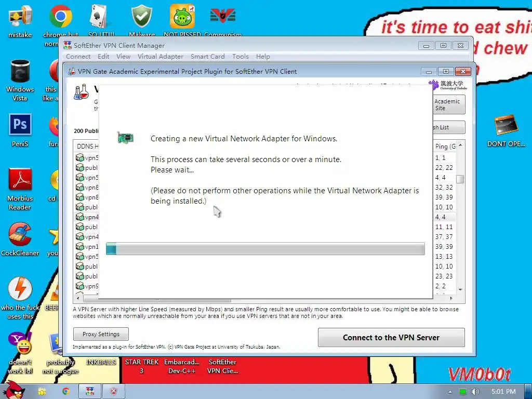Click the red bird Start button
The image size is (532, 399).
tap(14, 390)
